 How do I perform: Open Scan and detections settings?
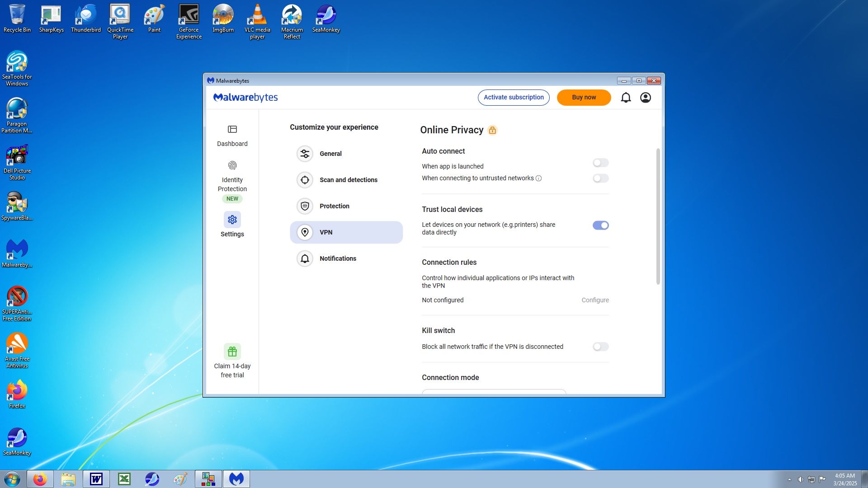pos(346,180)
